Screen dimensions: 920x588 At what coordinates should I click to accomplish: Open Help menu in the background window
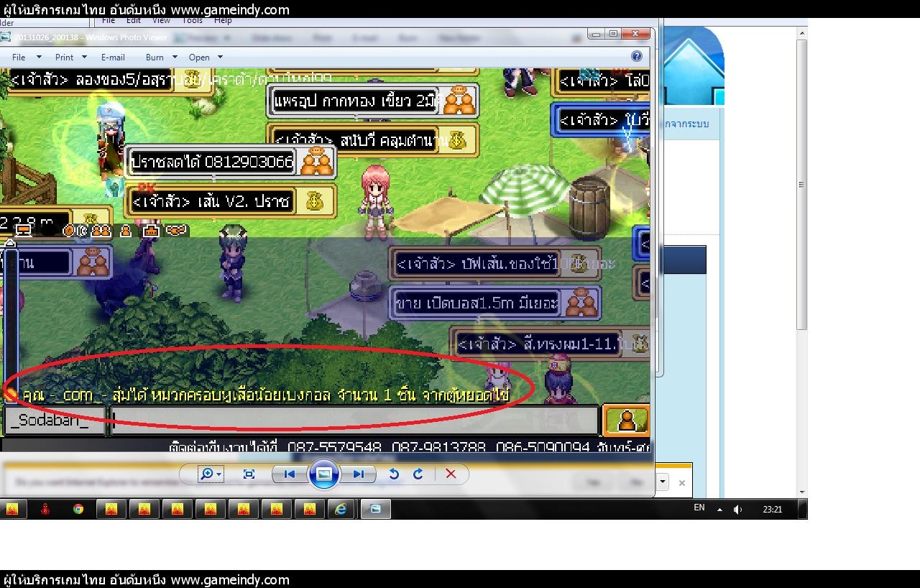point(223,21)
